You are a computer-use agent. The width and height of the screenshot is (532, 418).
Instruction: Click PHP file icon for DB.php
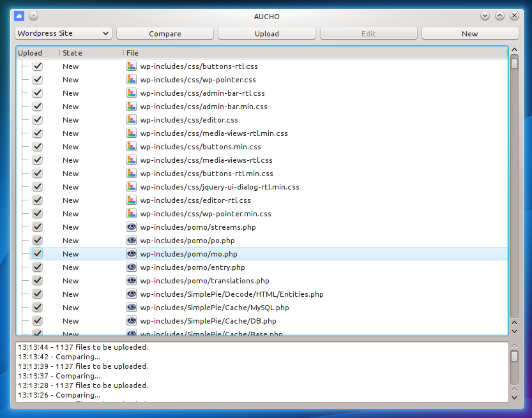tap(132, 320)
